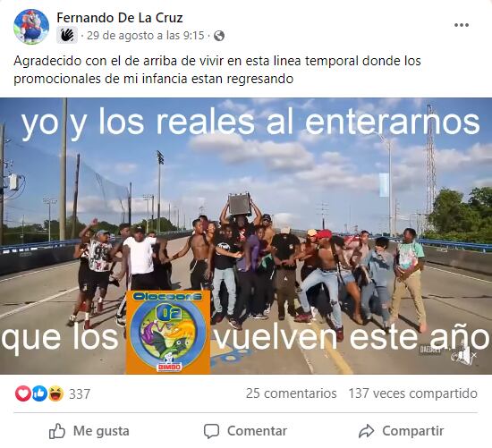492x448 pixels.
Task: Click the speech bubble icon beside Comentar
Action: click(x=211, y=431)
